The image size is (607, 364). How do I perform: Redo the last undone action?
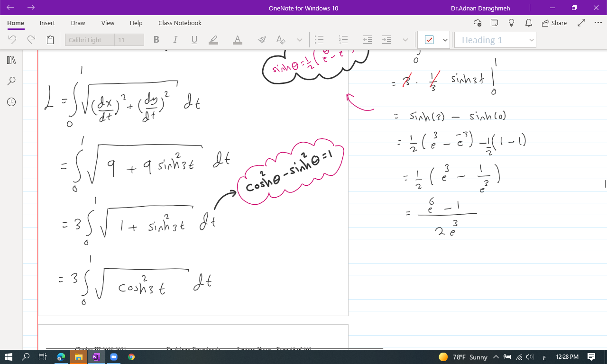31,40
